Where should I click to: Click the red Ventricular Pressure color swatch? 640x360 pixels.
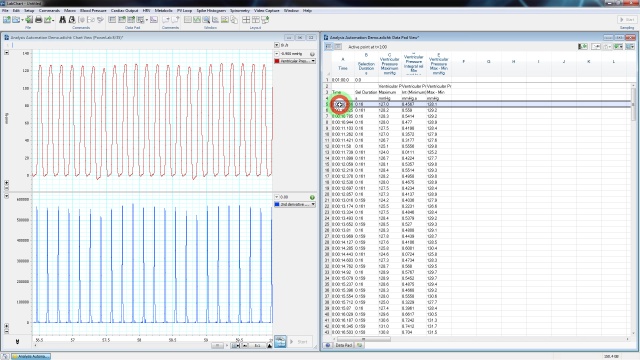[277, 61]
